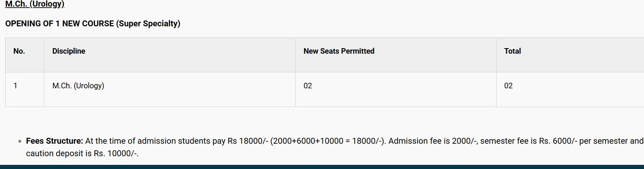Click the 'Total' column header
Screen dimensions: 644x169
pyautogui.click(x=512, y=51)
